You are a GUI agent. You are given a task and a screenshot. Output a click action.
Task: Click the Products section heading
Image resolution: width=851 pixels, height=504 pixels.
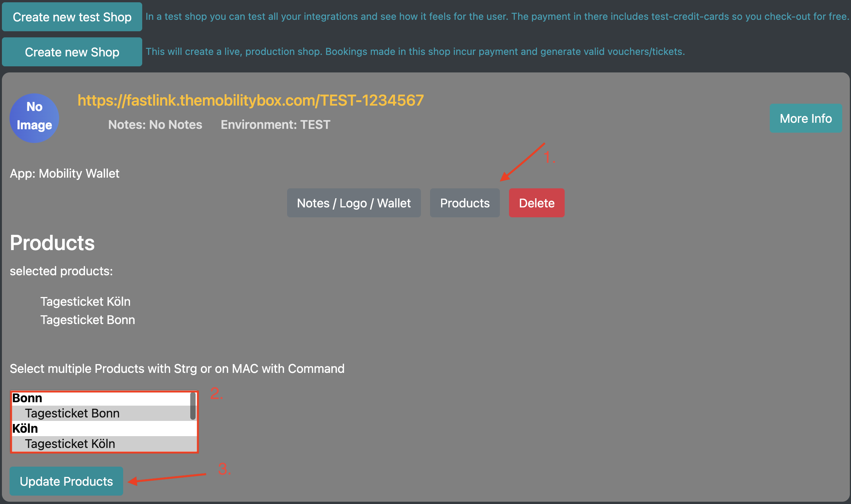click(52, 243)
